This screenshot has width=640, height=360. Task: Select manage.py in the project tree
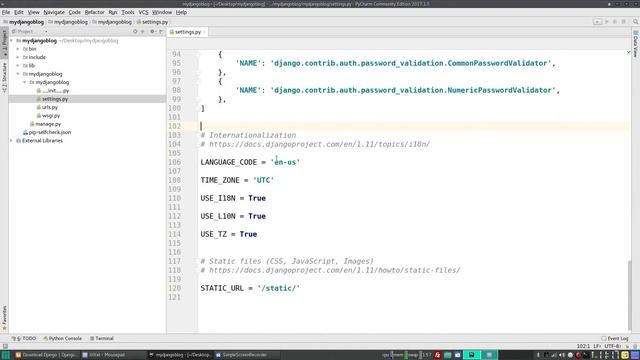pyautogui.click(x=48, y=124)
